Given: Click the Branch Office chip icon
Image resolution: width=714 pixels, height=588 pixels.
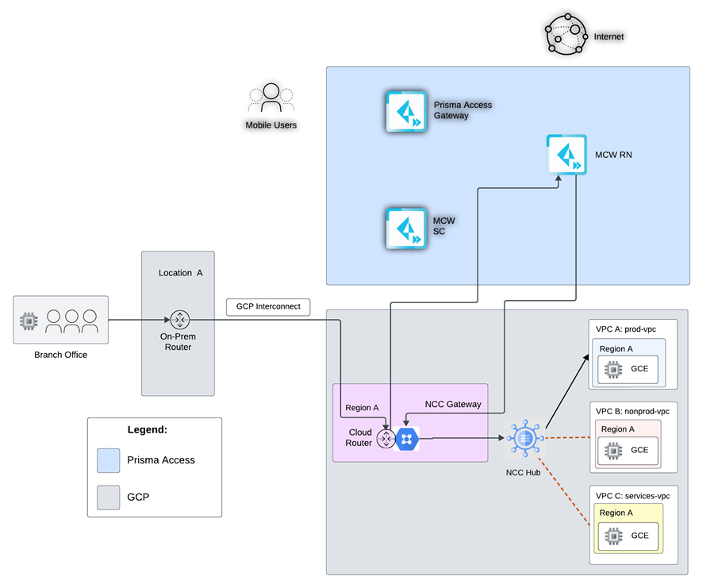Looking at the screenshot, I should point(29,321).
